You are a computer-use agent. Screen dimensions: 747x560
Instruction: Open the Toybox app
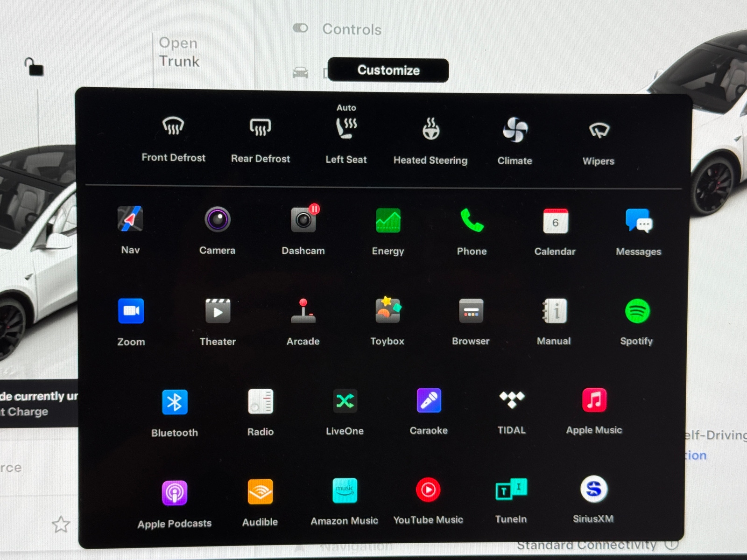pyautogui.click(x=387, y=321)
